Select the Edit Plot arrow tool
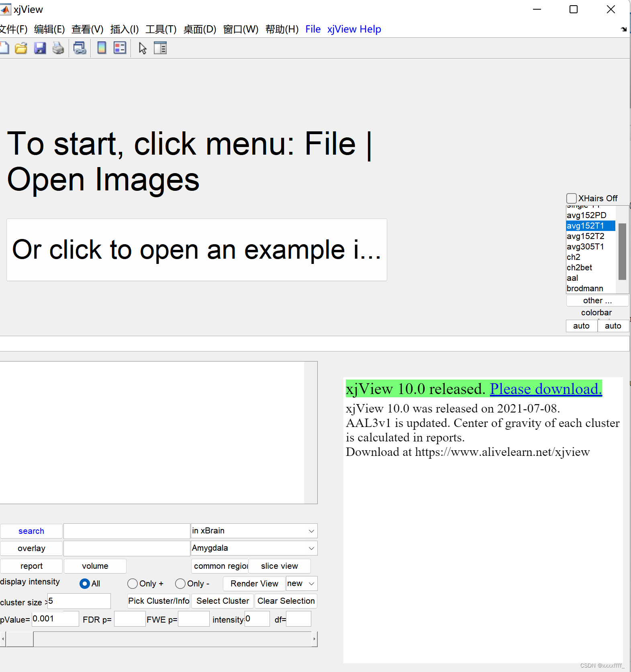This screenshot has width=631, height=672. coord(143,48)
